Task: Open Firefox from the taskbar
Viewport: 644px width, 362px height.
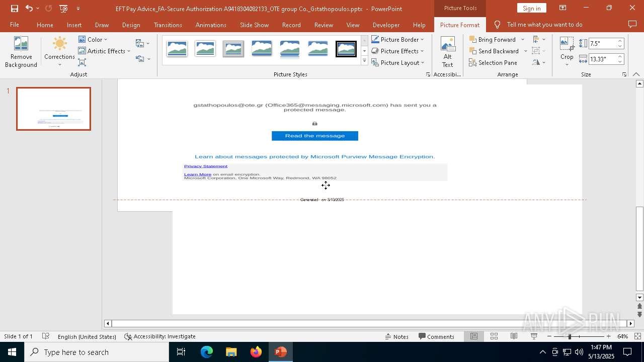Action: [x=256, y=352]
